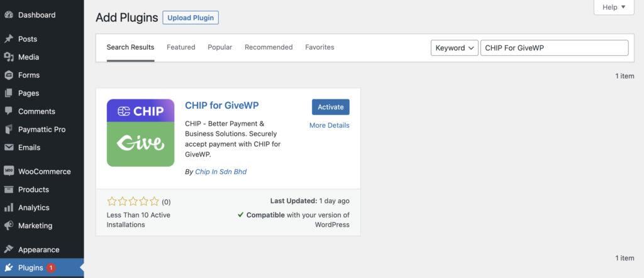Switch to the Popular tab
The height and width of the screenshot is (278, 644).
point(219,47)
